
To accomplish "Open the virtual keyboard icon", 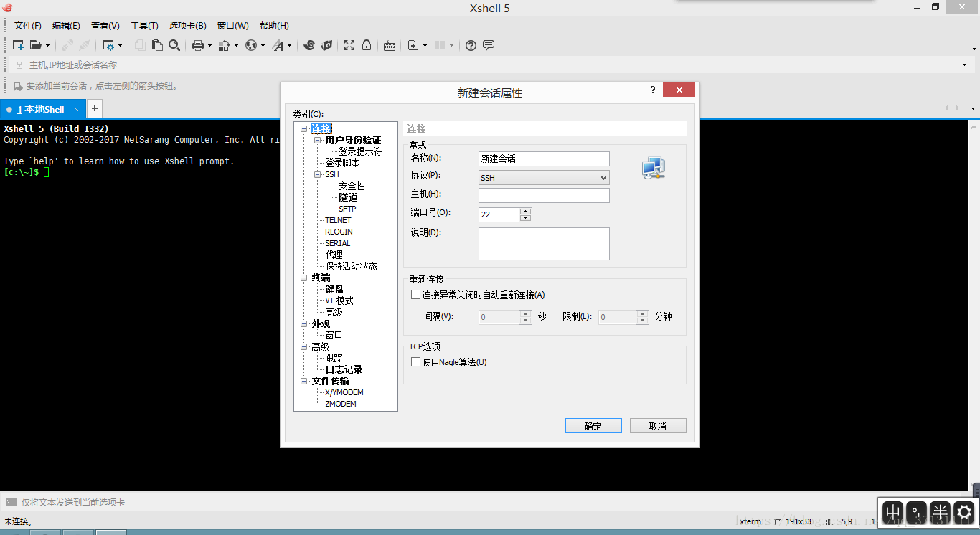I will (390, 45).
